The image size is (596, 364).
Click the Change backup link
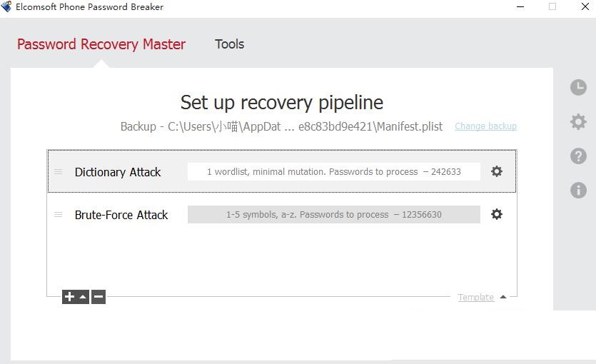(x=485, y=126)
